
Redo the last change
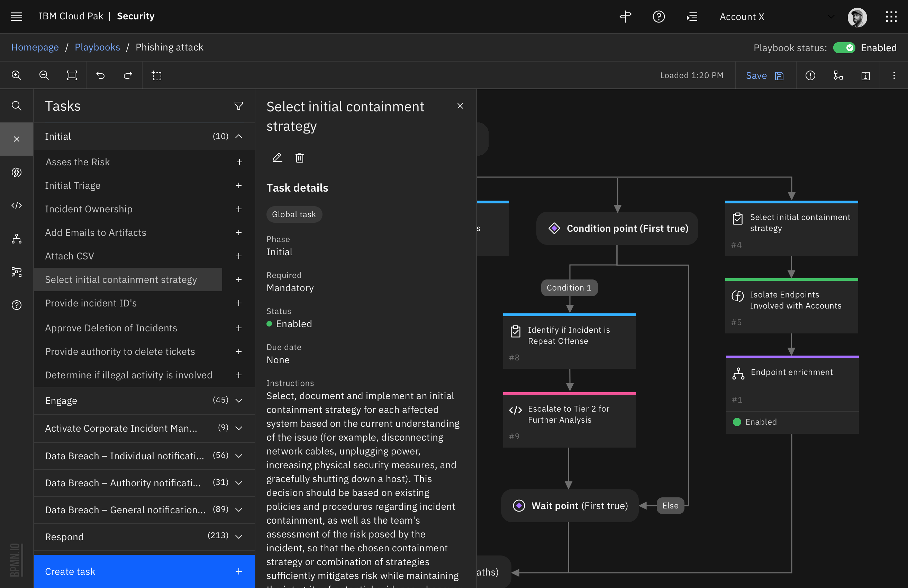pos(128,75)
